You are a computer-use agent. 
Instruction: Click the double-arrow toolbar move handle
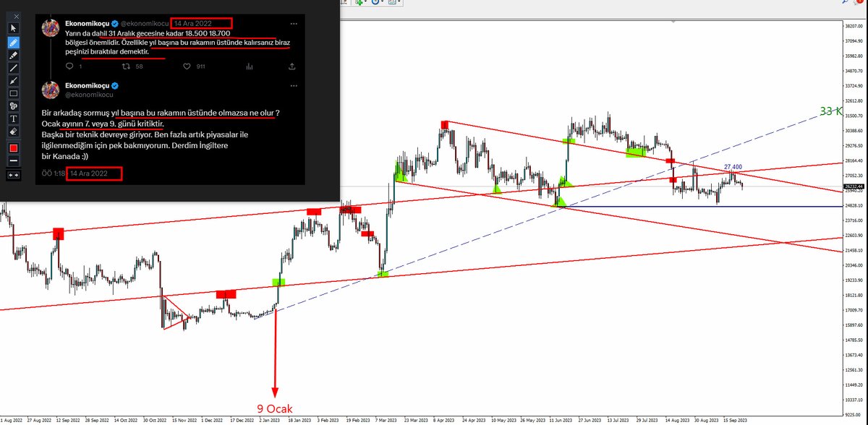12,175
